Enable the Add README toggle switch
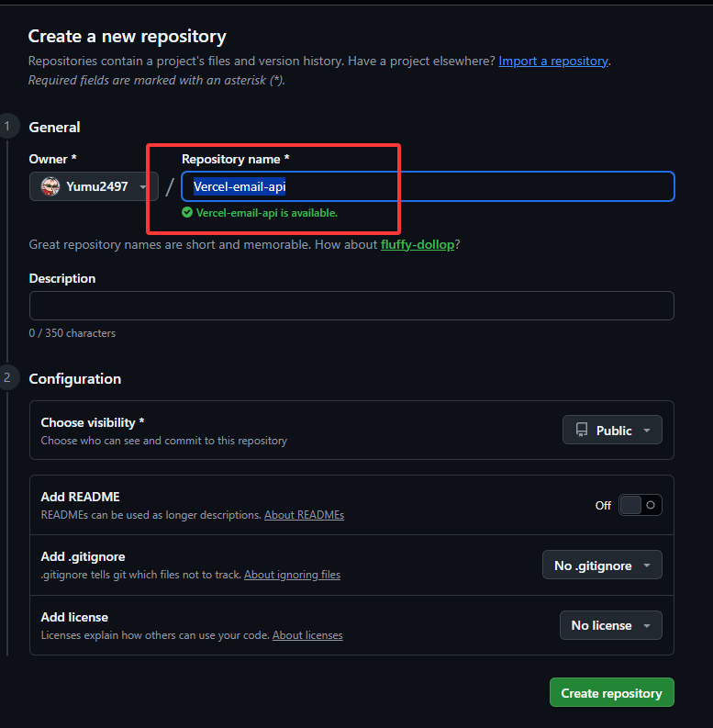The width and height of the screenshot is (713, 728). pyautogui.click(x=640, y=505)
